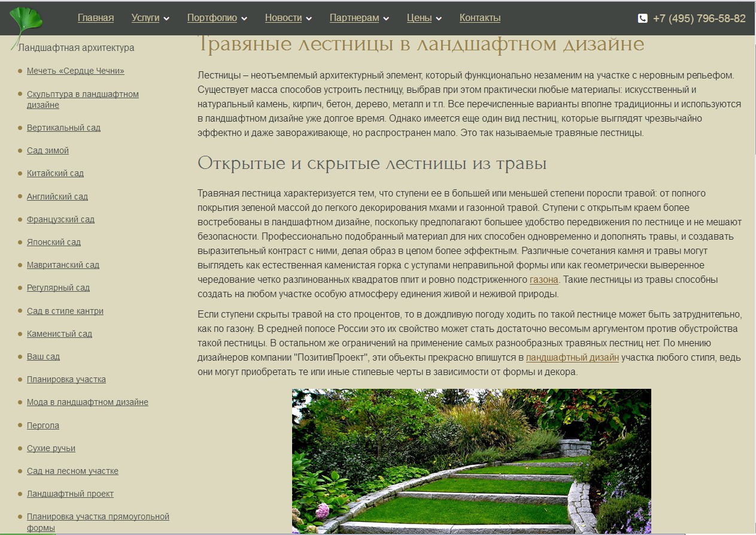Open the Сад зимой link

(x=48, y=150)
